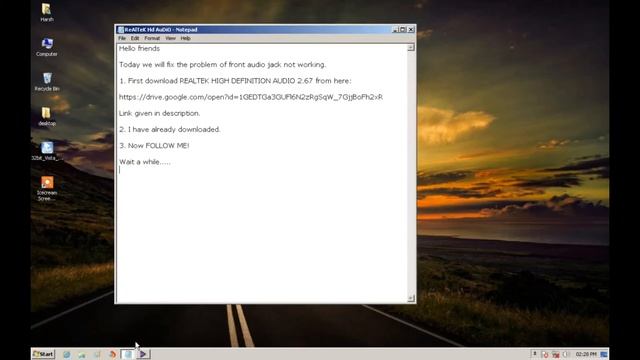Open the Help menu in Notepad

[185, 38]
